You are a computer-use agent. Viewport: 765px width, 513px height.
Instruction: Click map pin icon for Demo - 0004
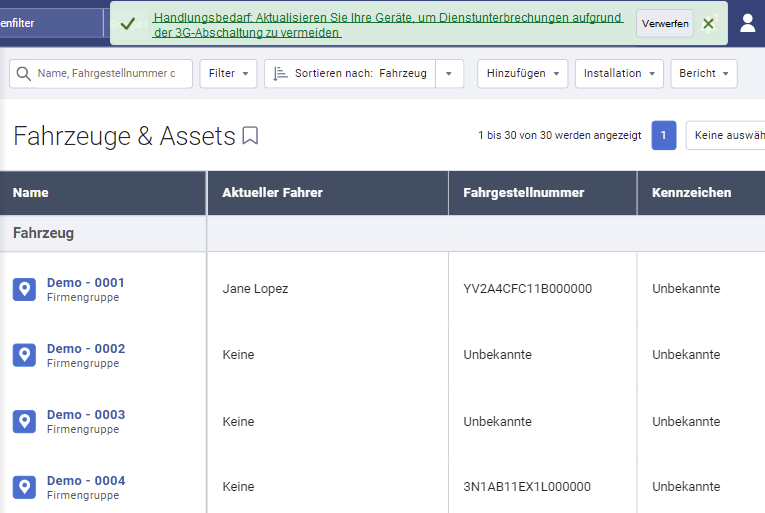[24, 487]
